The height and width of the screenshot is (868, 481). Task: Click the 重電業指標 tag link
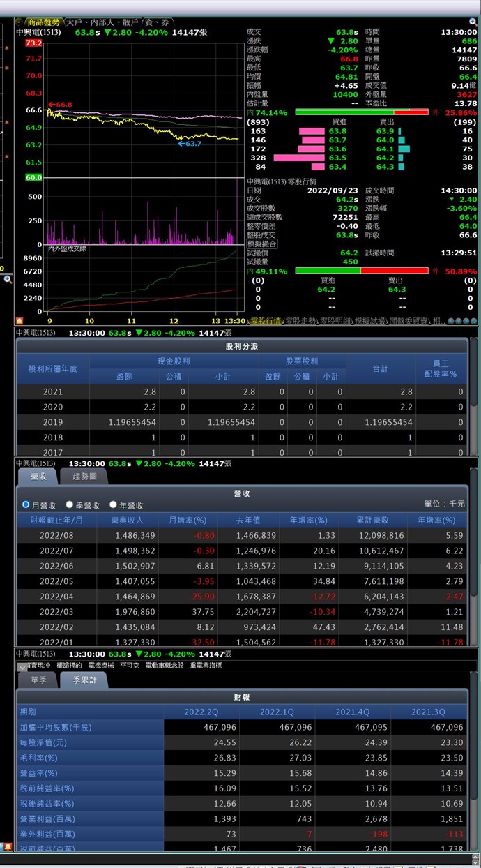coord(206,666)
